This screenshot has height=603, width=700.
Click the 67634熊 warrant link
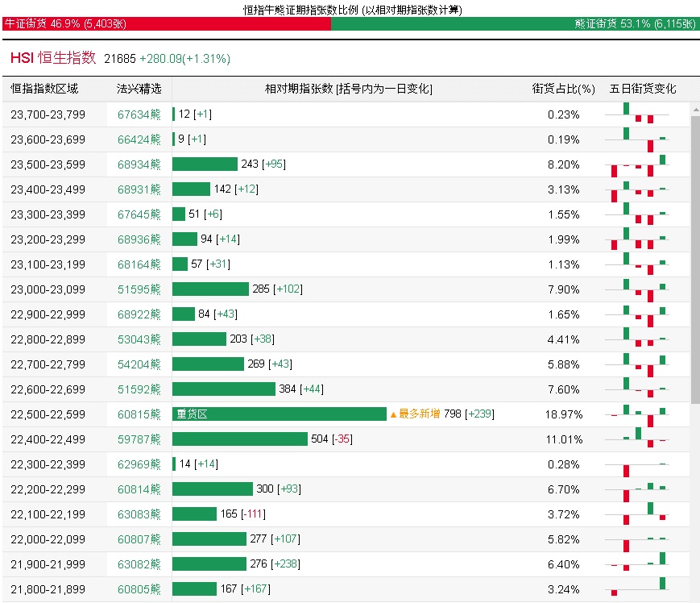[139, 114]
